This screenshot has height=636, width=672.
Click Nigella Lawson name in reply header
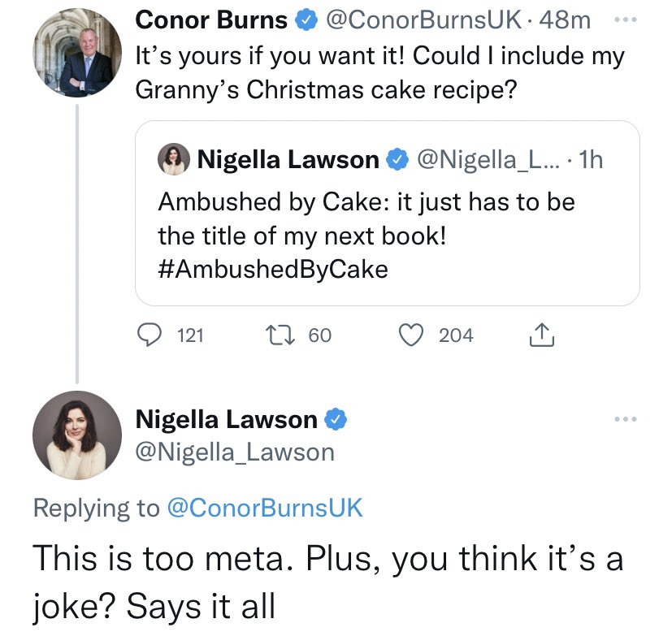tap(226, 420)
